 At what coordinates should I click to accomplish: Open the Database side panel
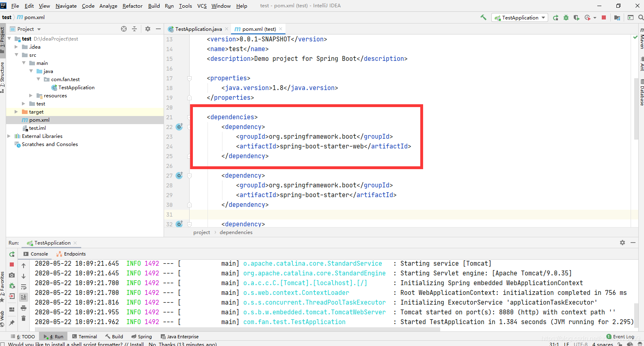click(642, 93)
